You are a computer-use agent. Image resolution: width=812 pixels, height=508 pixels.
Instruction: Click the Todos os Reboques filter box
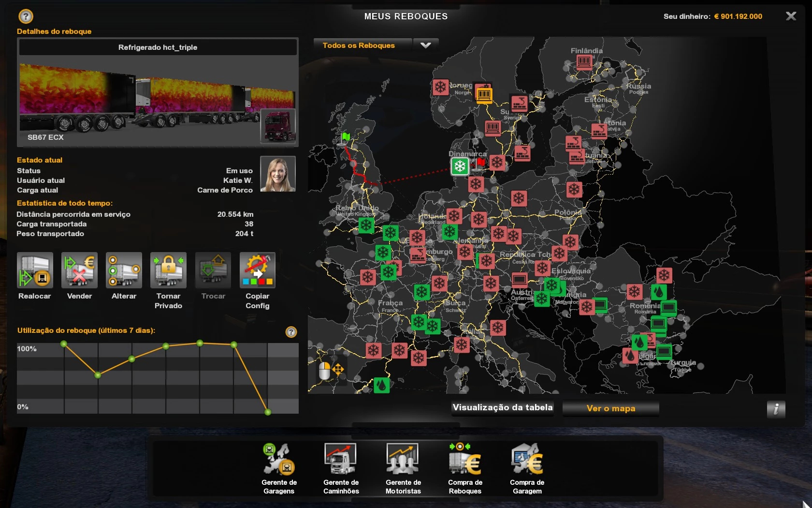[362, 45]
